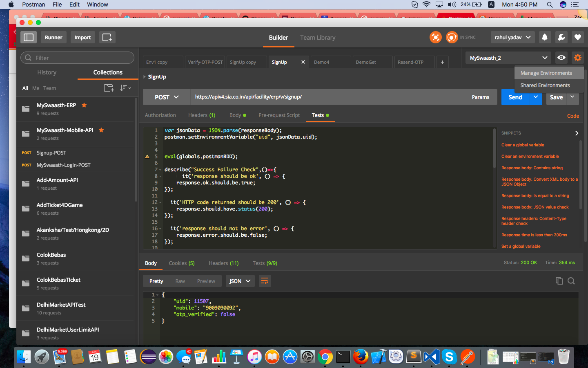The image size is (588, 368).
Task: Toggle response line wrap icon
Action: coord(265,281)
